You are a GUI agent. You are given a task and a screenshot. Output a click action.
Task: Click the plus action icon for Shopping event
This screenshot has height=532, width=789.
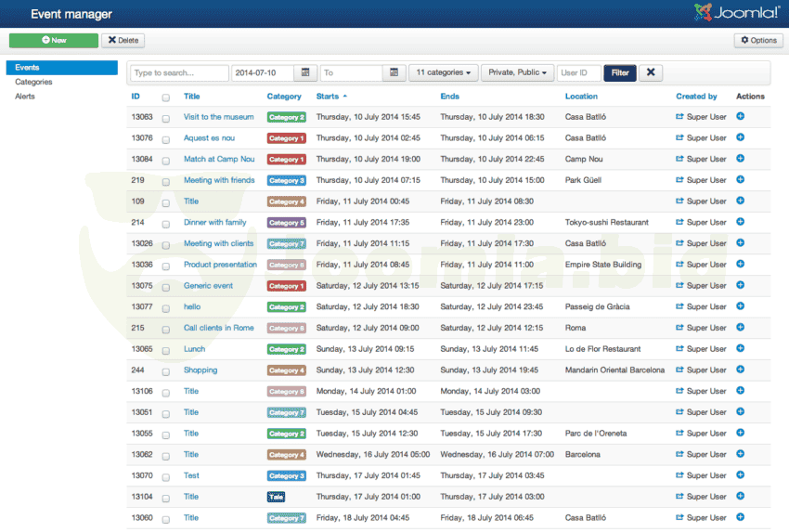pyautogui.click(x=740, y=370)
